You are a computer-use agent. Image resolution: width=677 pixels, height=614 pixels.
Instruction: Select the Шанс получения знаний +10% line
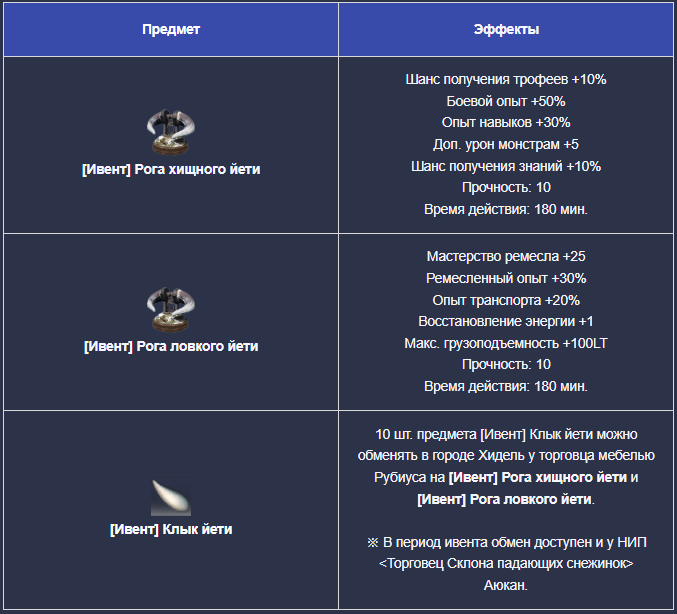[506, 166]
